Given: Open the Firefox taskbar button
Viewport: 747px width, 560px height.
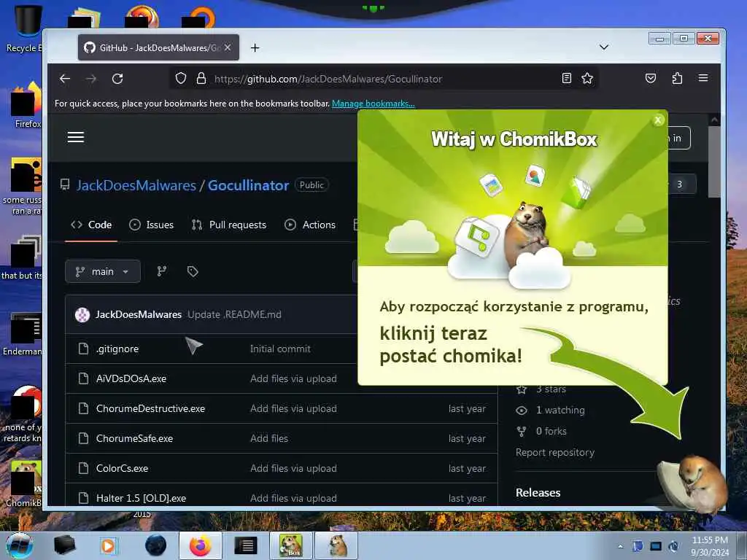Looking at the screenshot, I should (200, 545).
